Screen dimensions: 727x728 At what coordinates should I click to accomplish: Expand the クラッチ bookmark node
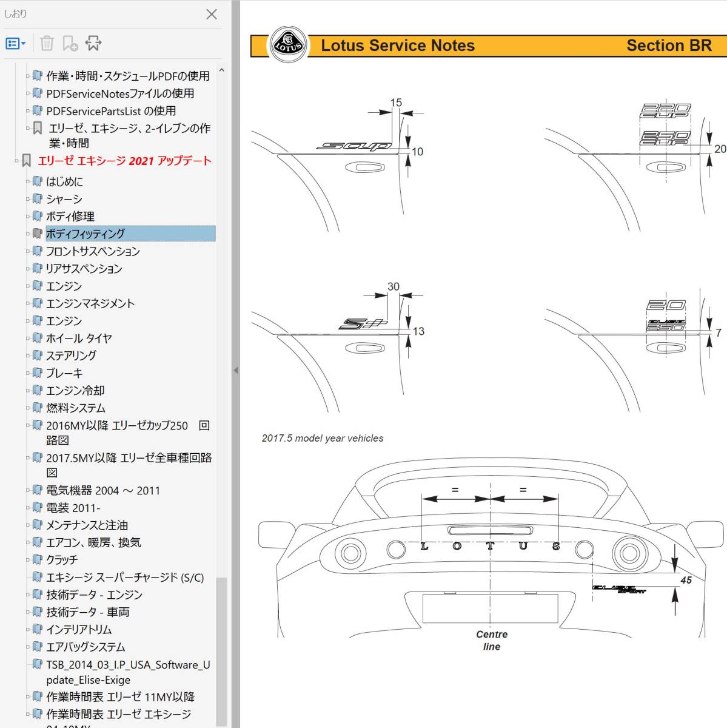click(x=28, y=560)
